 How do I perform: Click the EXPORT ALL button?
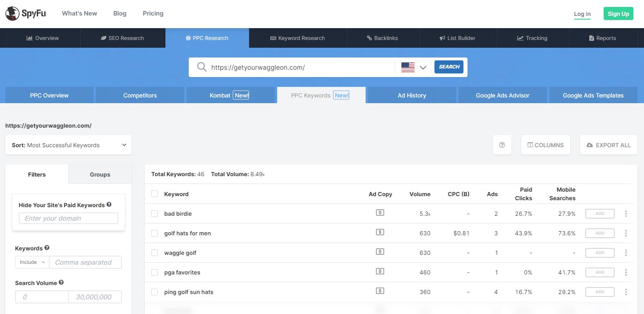point(609,145)
